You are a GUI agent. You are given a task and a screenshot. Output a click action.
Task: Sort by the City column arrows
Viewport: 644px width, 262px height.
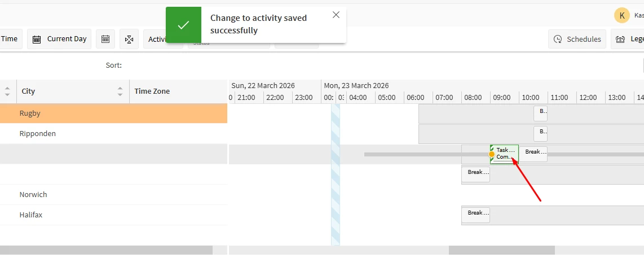tap(120, 91)
